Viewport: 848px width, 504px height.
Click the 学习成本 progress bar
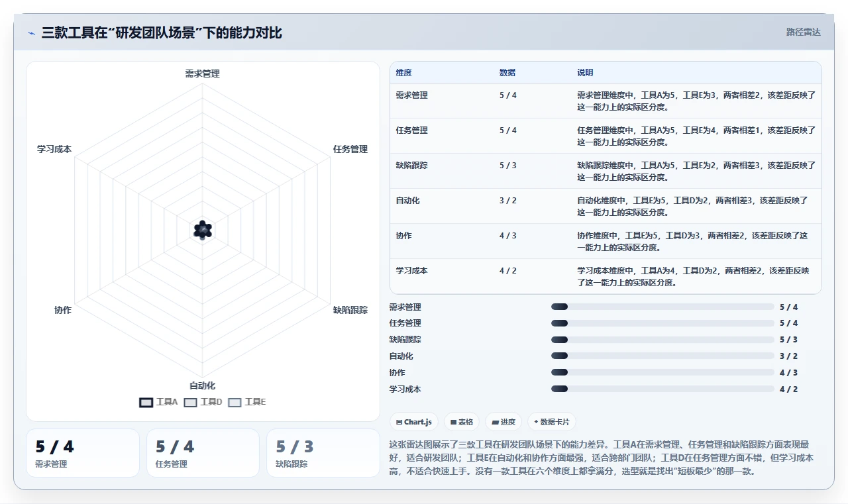[x=662, y=389]
